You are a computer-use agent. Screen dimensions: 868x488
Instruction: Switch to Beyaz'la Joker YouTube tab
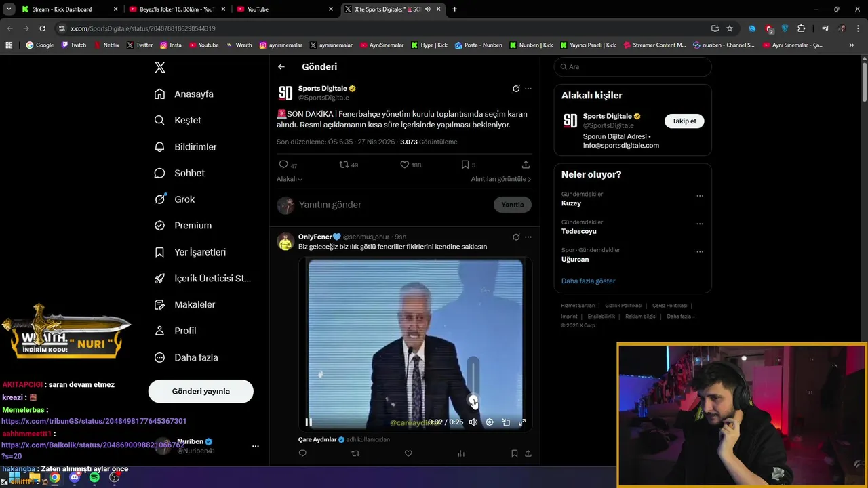[x=176, y=9]
